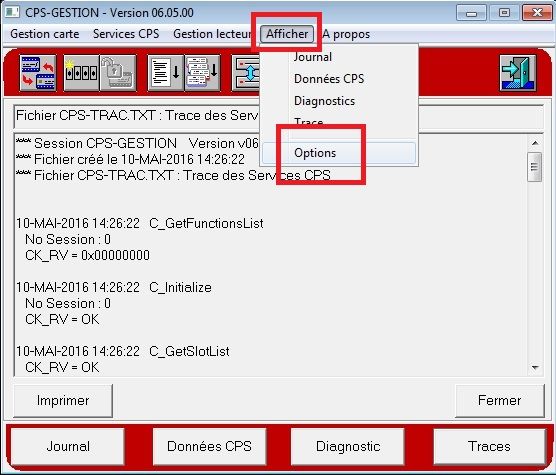
Task: Minimize the CPS-GESTION window
Action: point(471,13)
